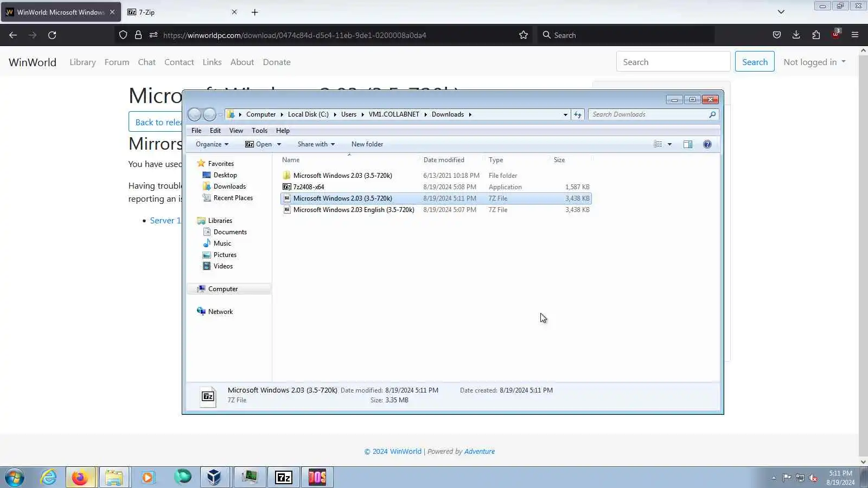This screenshot has height=488, width=868.
Task: Open the VirtualBox cube icon on the taskbar
Action: coord(214,478)
